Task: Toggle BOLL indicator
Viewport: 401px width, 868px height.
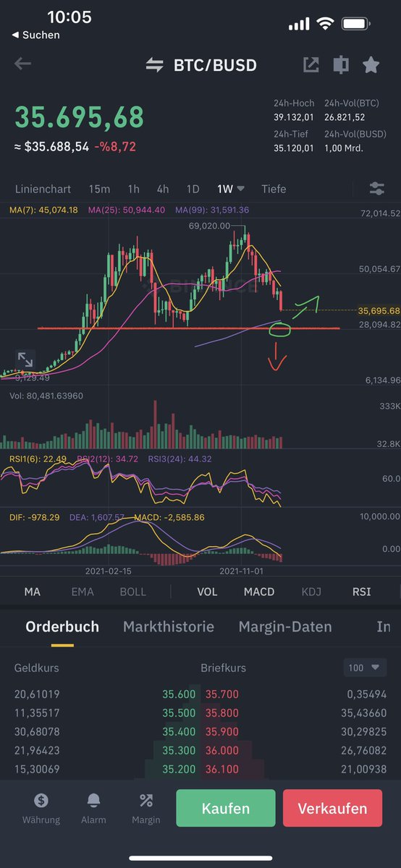Action: pos(132,592)
